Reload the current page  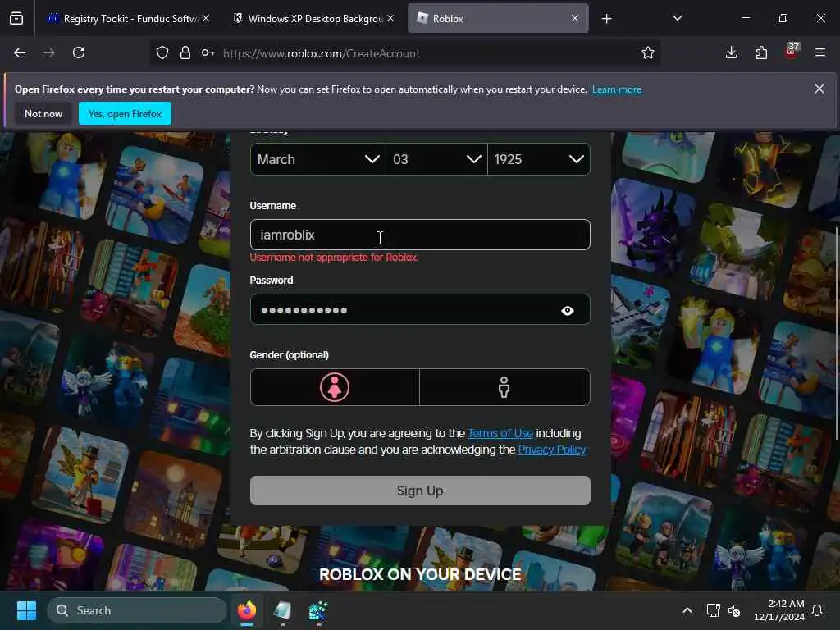(80, 53)
